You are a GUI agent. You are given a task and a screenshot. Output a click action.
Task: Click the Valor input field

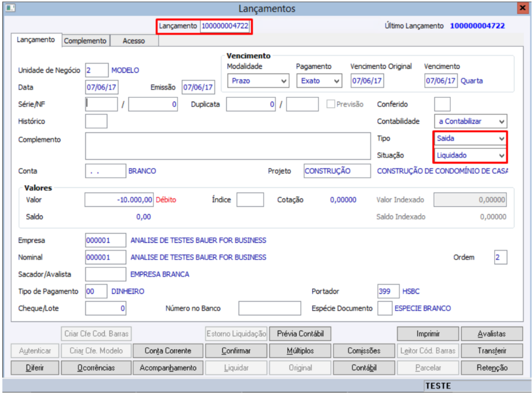[x=119, y=199]
